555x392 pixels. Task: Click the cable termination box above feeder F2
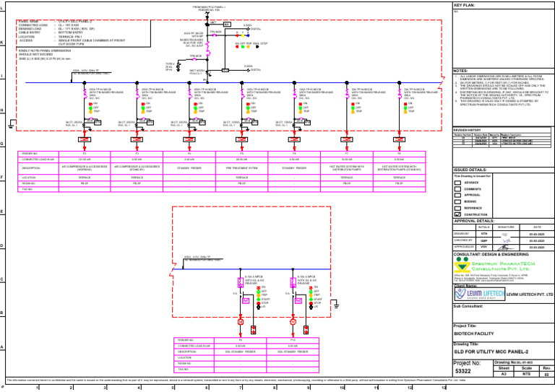(85, 139)
